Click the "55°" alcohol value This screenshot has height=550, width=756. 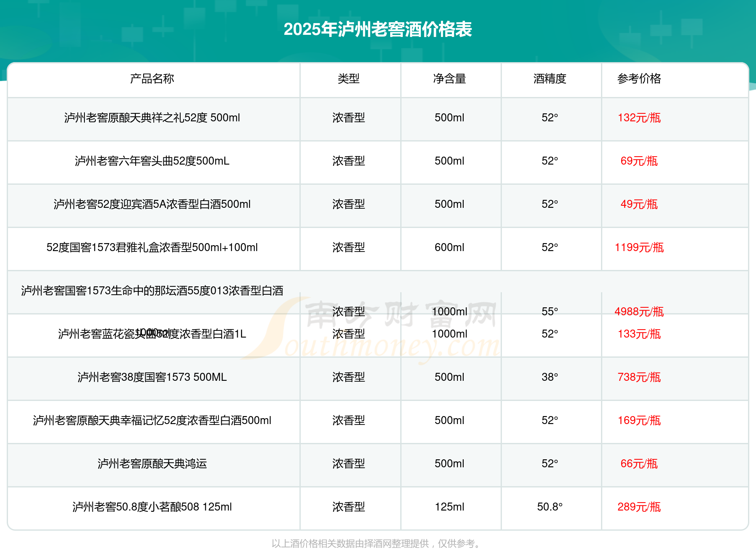point(550,312)
